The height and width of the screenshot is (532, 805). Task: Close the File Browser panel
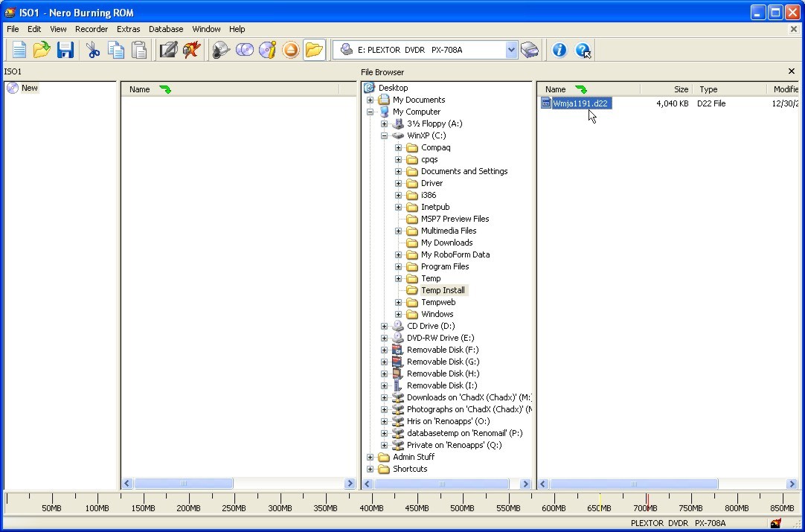pyautogui.click(x=791, y=71)
